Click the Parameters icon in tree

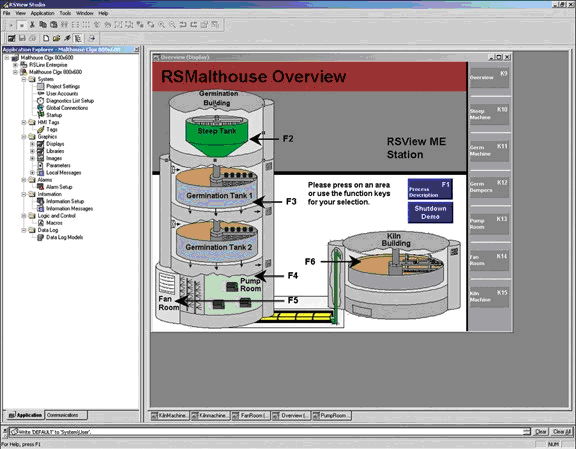(x=40, y=165)
